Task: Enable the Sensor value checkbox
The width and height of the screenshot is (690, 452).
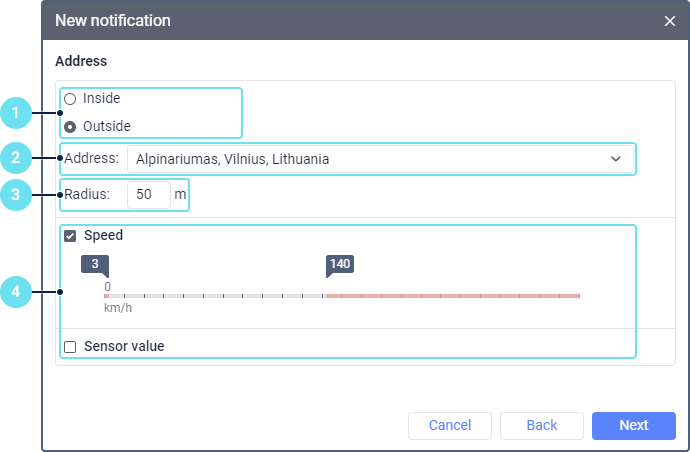Action: (x=70, y=347)
